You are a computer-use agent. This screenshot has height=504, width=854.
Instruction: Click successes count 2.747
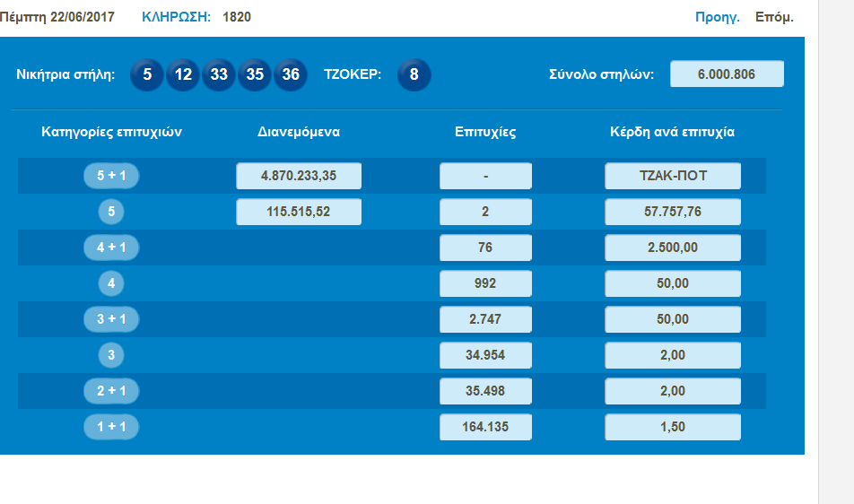(485, 319)
